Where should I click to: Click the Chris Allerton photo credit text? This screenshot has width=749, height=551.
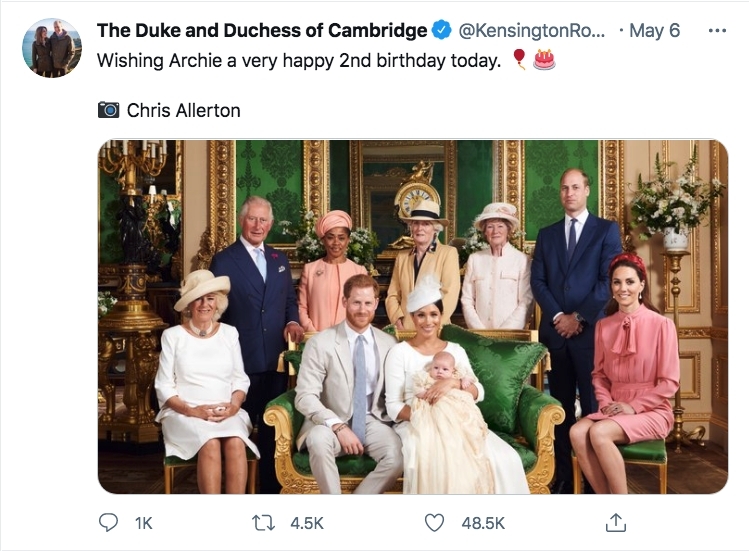183,110
